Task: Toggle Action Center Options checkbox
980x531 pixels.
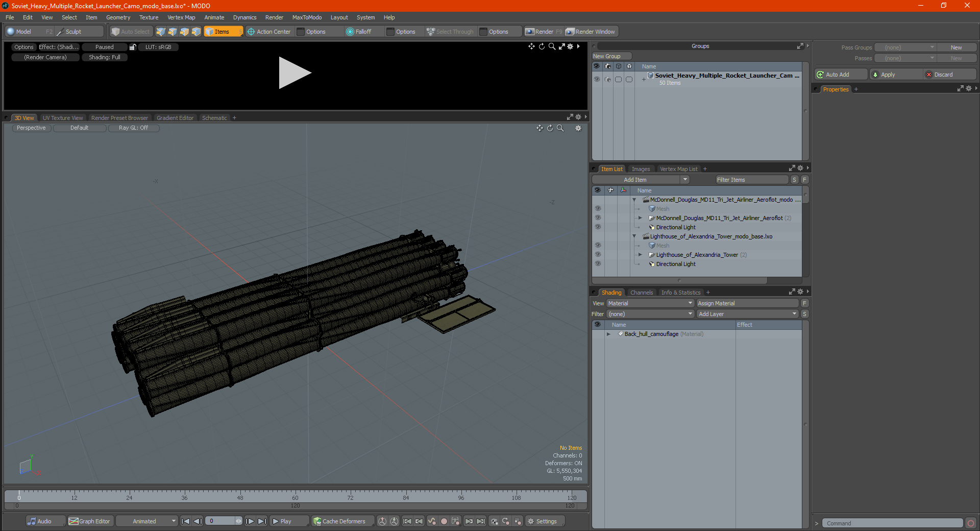Action: 301,32
